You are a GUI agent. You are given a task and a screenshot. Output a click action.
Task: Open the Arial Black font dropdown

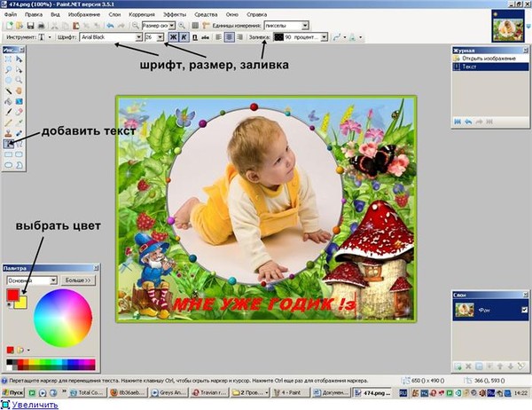(x=139, y=37)
